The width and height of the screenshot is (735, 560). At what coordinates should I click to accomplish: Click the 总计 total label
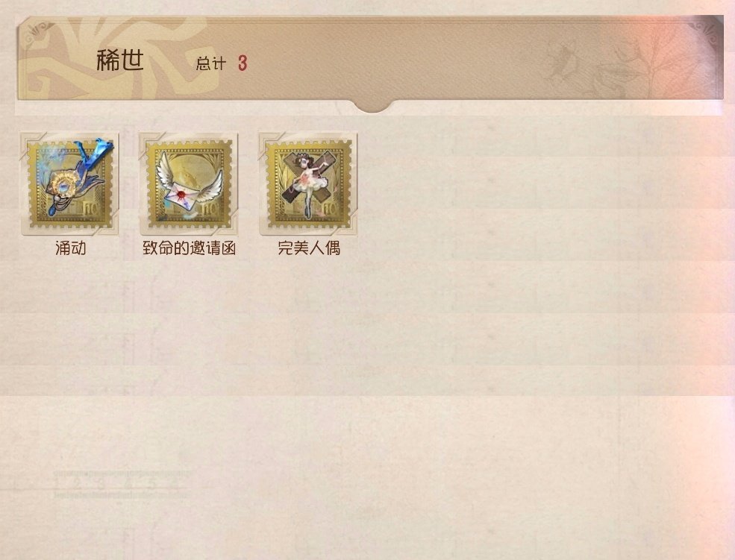point(211,63)
